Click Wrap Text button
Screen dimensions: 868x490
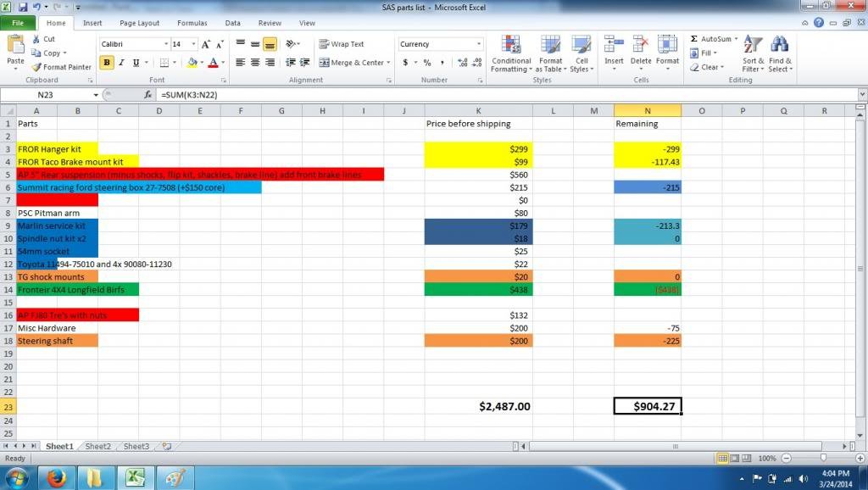point(341,44)
